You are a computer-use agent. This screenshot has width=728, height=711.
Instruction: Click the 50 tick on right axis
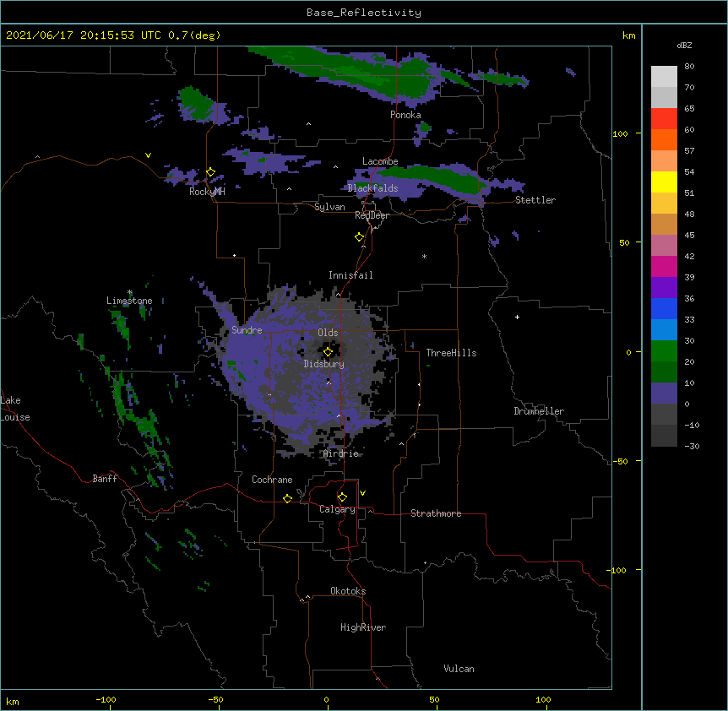tap(624, 242)
